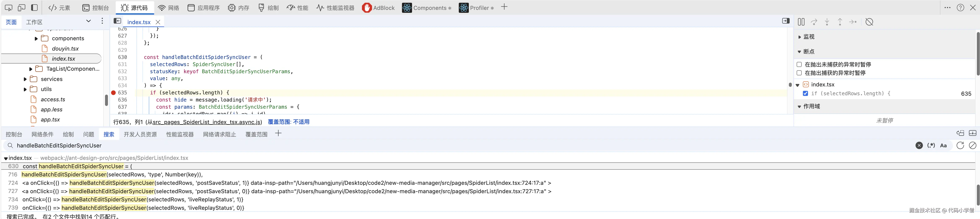Expand the utils folder
Viewport: 980px width, 219px height.
pyautogui.click(x=25, y=89)
